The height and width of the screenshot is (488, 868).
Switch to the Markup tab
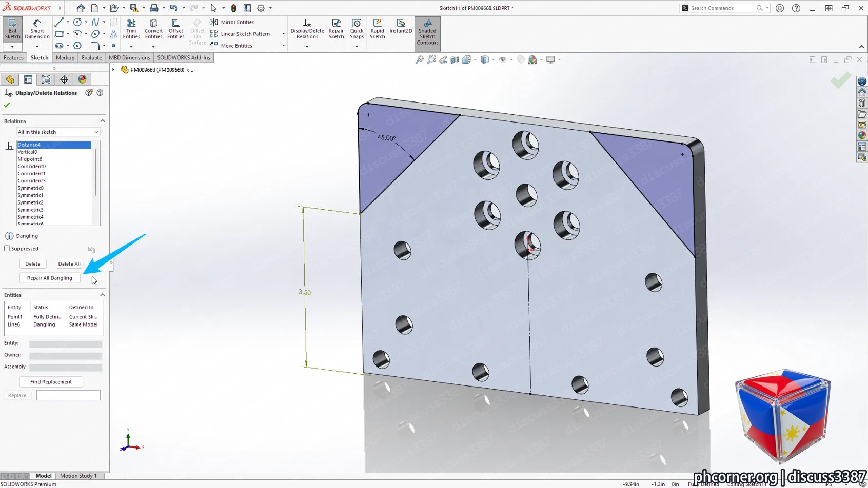[x=65, y=58]
